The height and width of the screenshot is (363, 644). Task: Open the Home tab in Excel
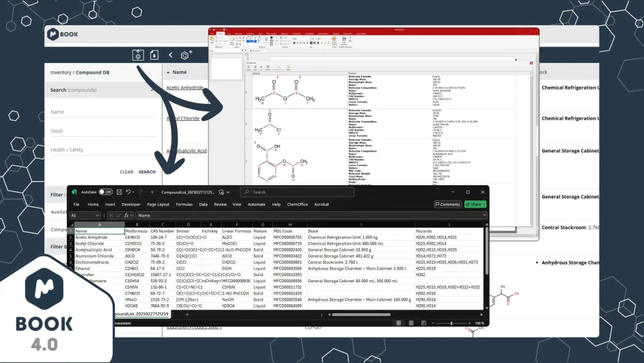pos(93,204)
